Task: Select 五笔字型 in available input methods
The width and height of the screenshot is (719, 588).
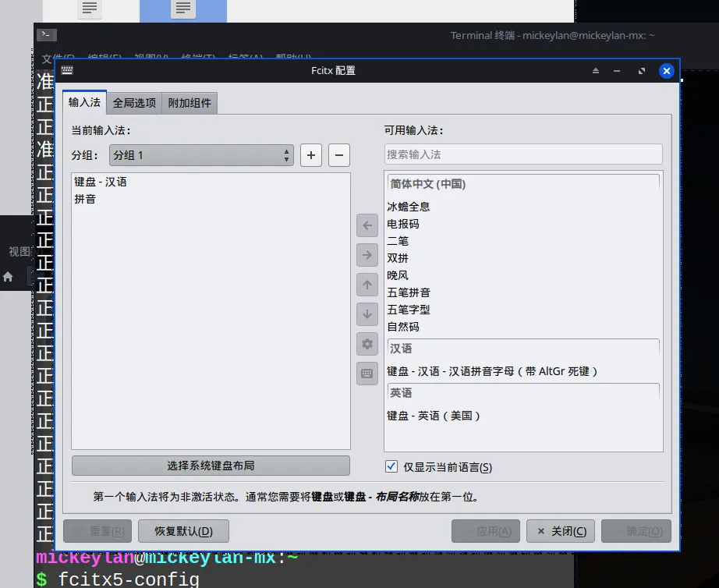Action: [523, 310]
